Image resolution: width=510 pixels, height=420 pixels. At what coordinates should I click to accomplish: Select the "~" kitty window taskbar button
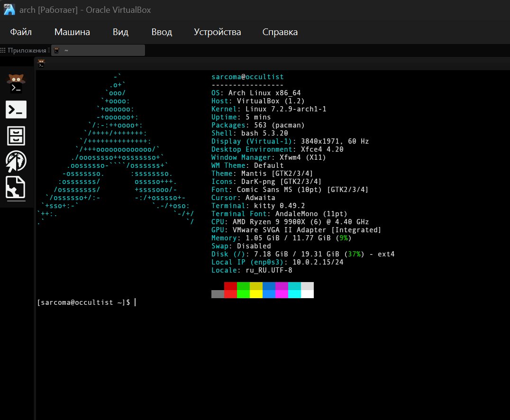pos(98,50)
